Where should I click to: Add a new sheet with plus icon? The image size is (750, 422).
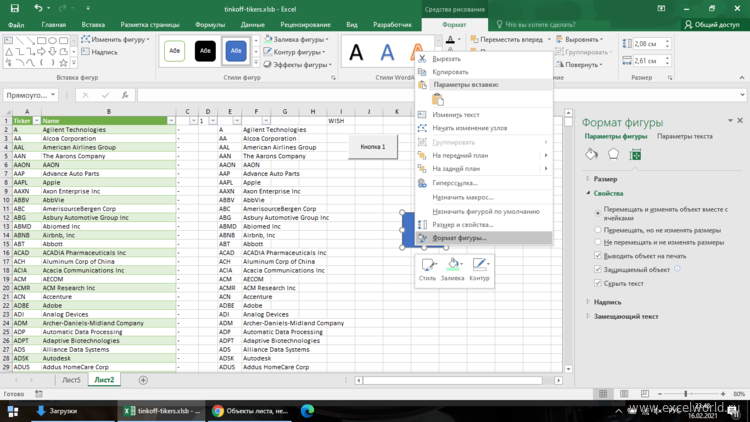tap(143, 380)
